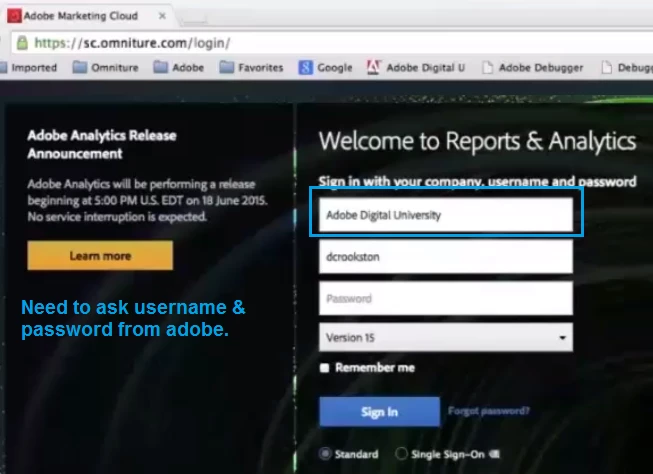This screenshot has height=474, width=653.
Task: Open the Adobe bookmarks folder
Action: click(179, 67)
